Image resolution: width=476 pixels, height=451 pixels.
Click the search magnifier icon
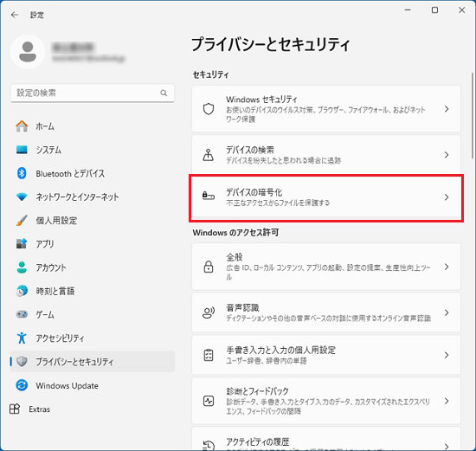(164, 93)
